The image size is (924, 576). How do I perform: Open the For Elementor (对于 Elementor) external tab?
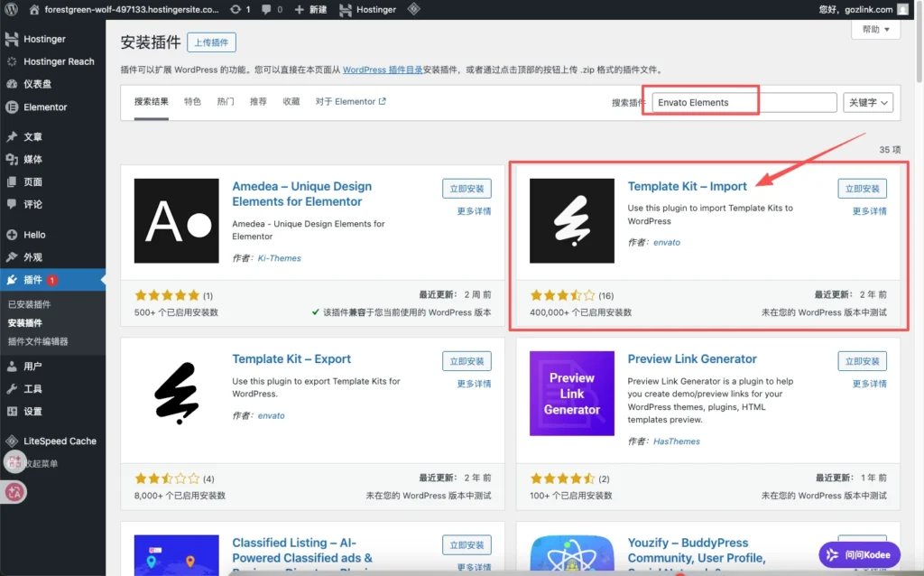click(351, 101)
